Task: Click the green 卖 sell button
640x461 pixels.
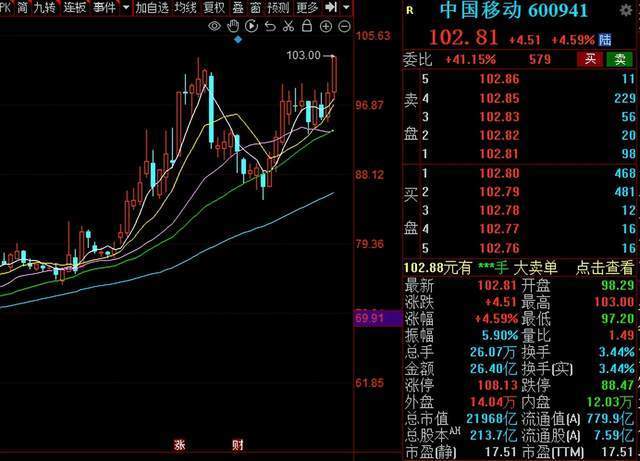Action: 620,59
